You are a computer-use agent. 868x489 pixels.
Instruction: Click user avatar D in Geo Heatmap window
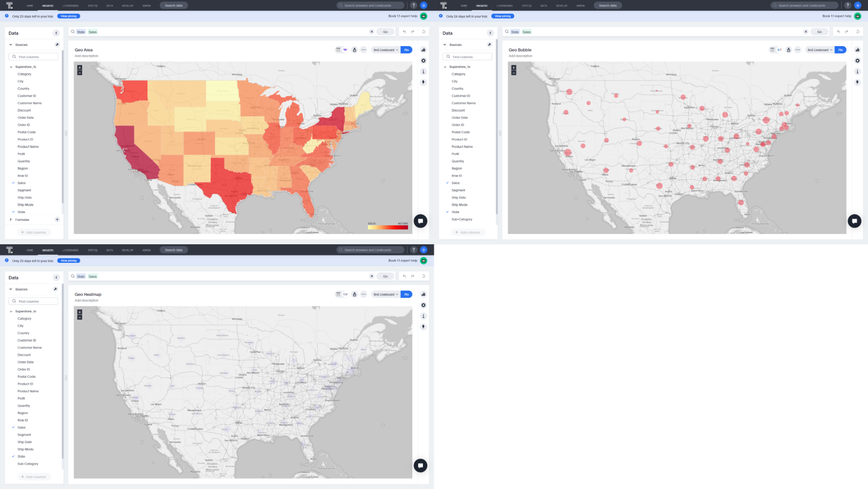pyautogui.click(x=424, y=250)
